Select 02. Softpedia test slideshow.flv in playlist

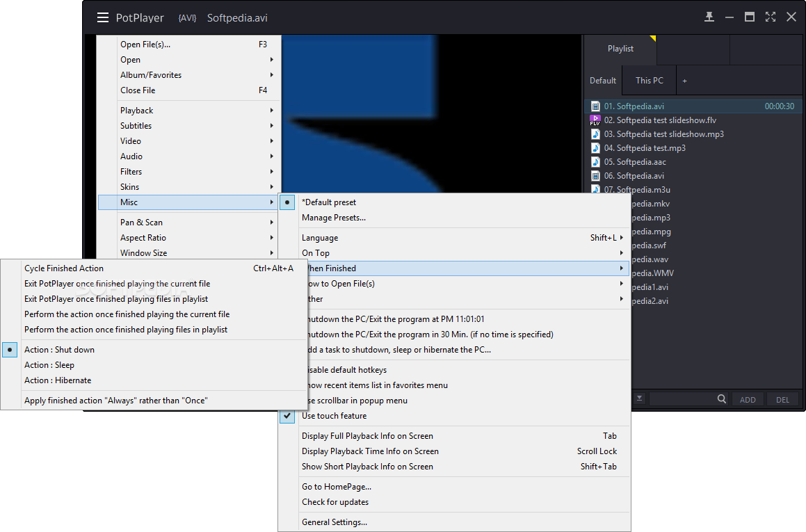click(x=693, y=120)
